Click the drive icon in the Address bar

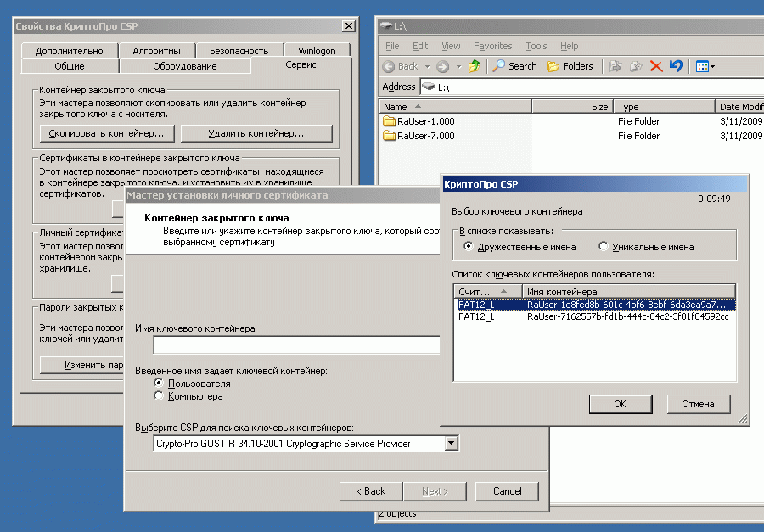[429, 87]
